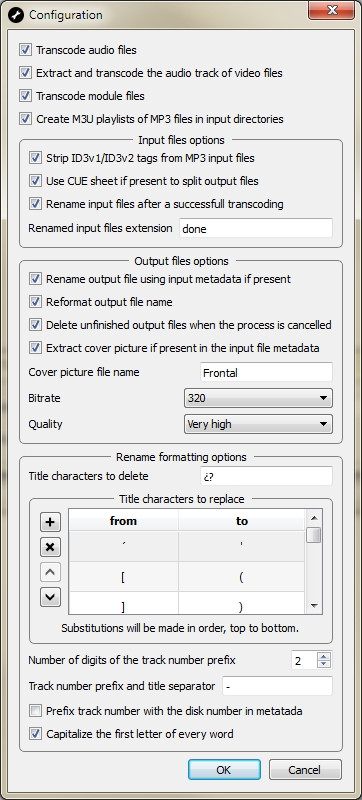
Task: Move the selected substitution row down
Action: pyautogui.click(x=50, y=597)
